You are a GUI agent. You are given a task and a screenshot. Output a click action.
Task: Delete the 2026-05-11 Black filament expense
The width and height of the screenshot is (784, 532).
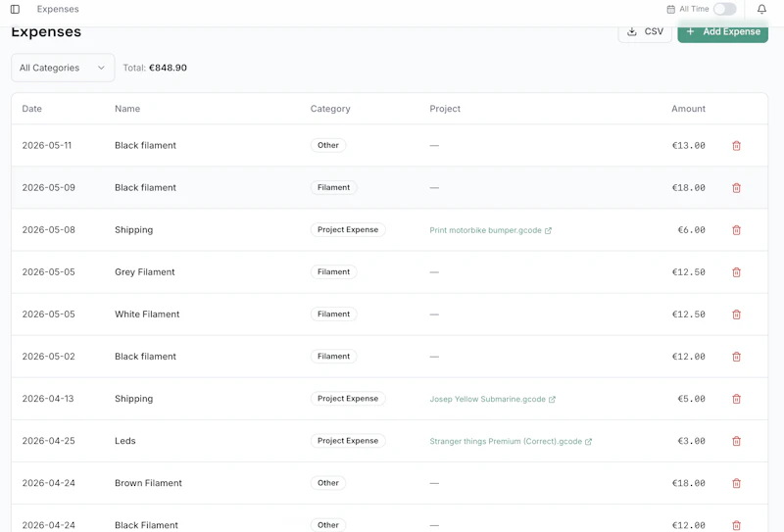click(x=736, y=146)
